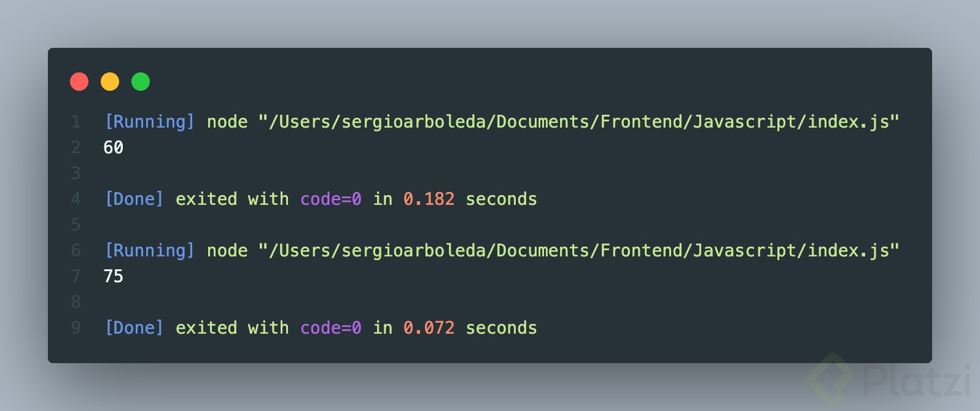This screenshot has height=411, width=980.
Task: Click code=0 on line 4
Action: coord(331,199)
